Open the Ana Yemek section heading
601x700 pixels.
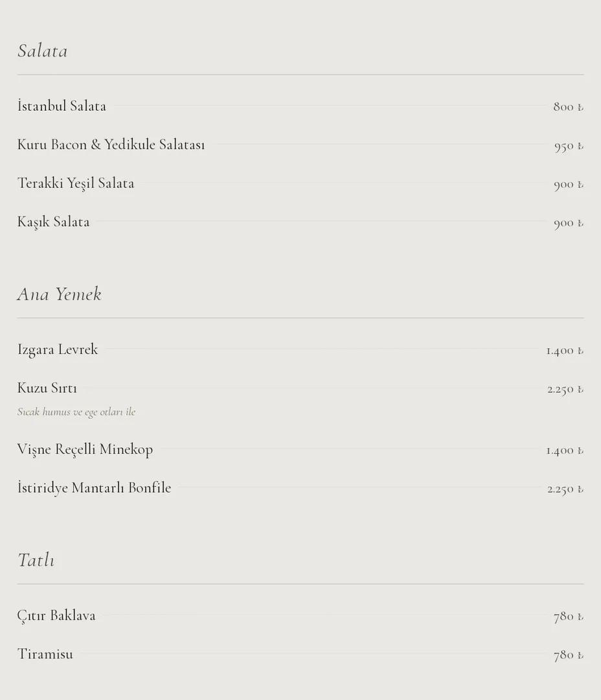coord(60,294)
